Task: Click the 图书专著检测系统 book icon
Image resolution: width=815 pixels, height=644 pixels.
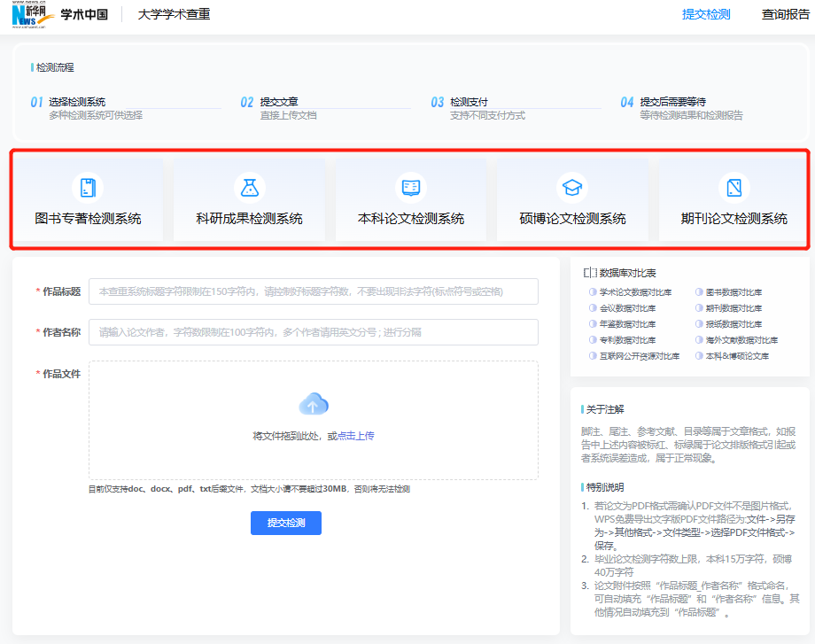Action: pos(87,187)
